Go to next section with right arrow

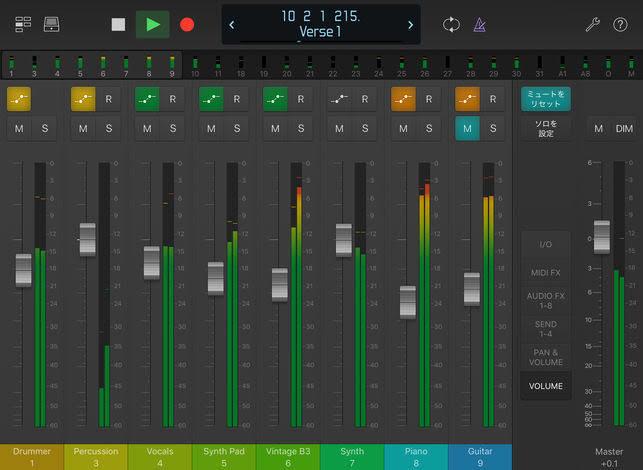[x=410, y=25]
